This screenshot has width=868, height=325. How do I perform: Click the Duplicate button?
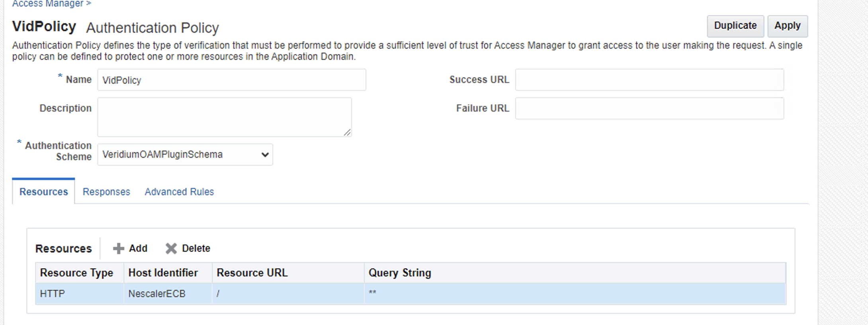coord(735,26)
